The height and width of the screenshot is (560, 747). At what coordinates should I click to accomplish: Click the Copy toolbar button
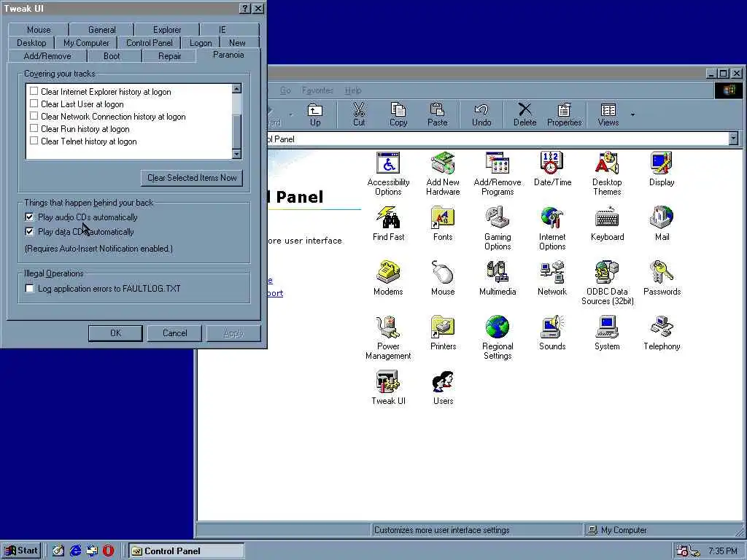(x=398, y=115)
